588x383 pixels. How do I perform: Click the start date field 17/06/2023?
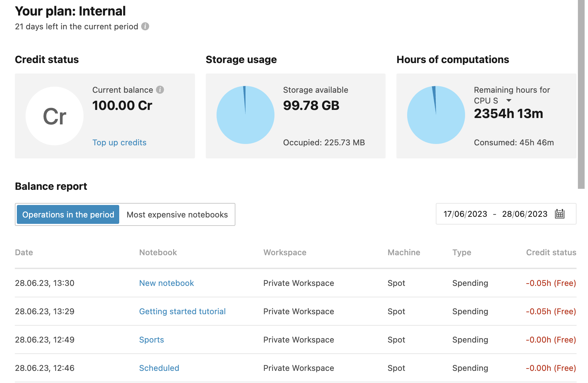coord(465,214)
